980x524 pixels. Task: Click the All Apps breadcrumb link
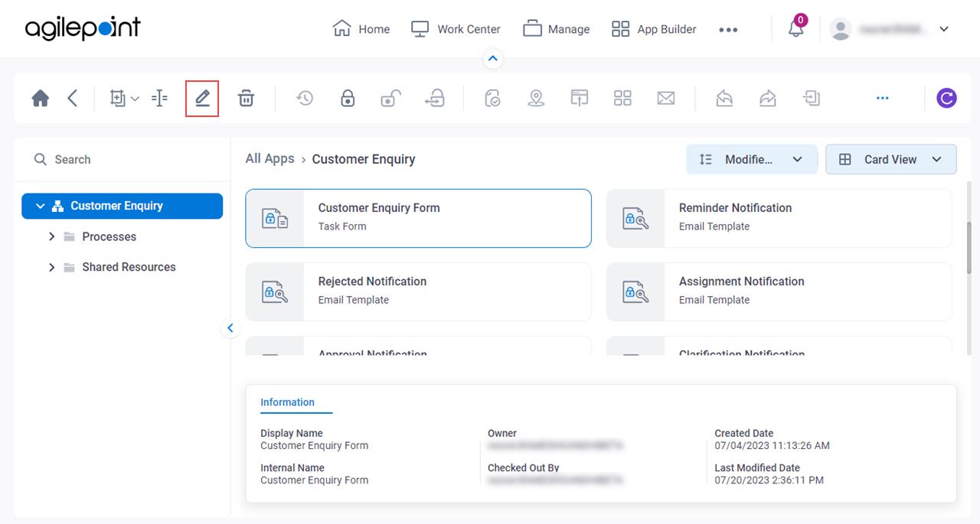tap(269, 158)
